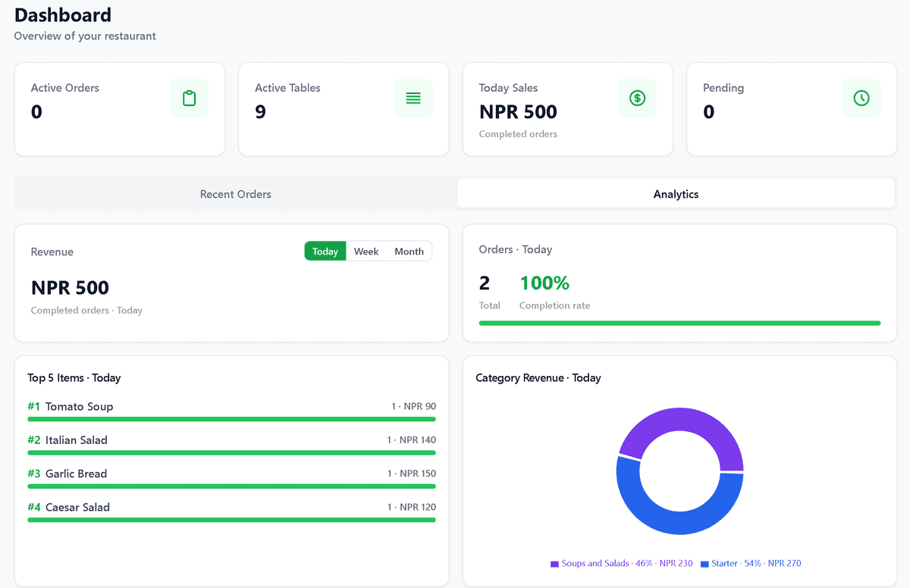Click the "Overview of your restaurant" subtitle
The width and height of the screenshot is (910, 588).
pos(85,36)
